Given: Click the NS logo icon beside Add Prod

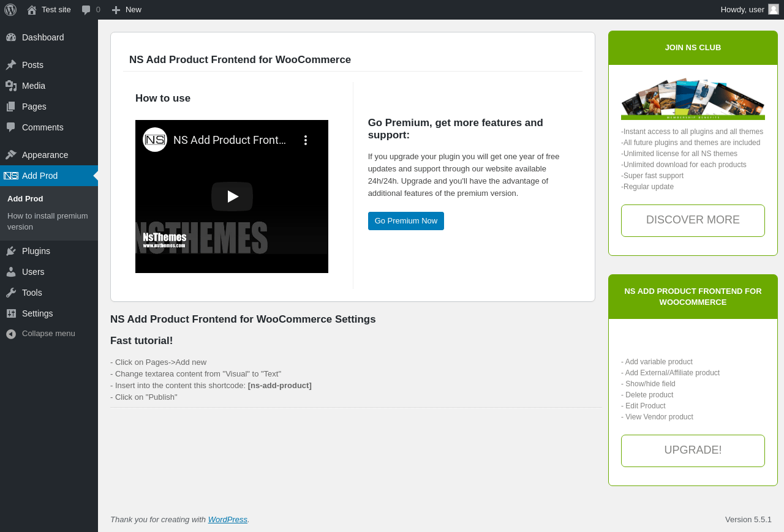Looking at the screenshot, I should tap(11, 176).
